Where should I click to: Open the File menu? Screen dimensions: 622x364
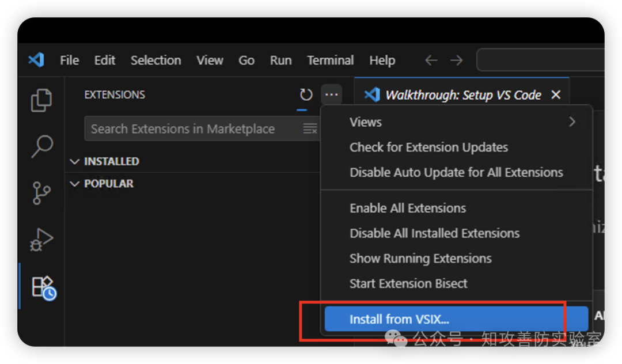[x=70, y=60]
